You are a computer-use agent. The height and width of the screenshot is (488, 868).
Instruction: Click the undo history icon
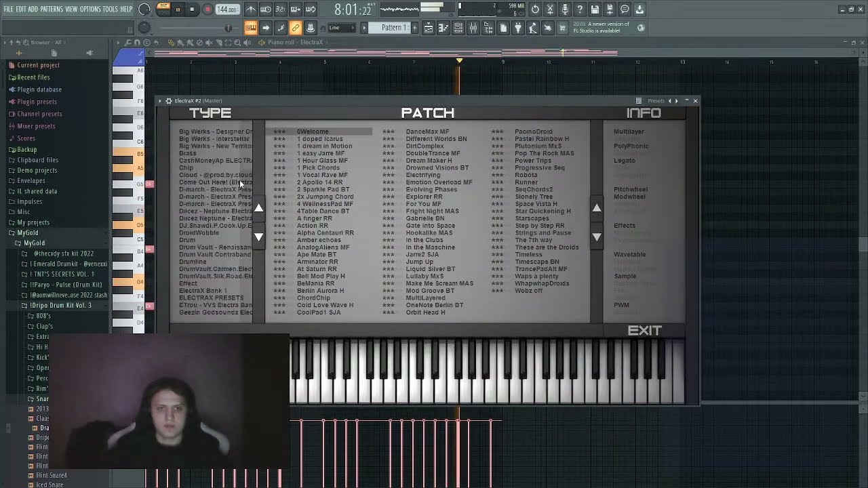[x=535, y=9]
